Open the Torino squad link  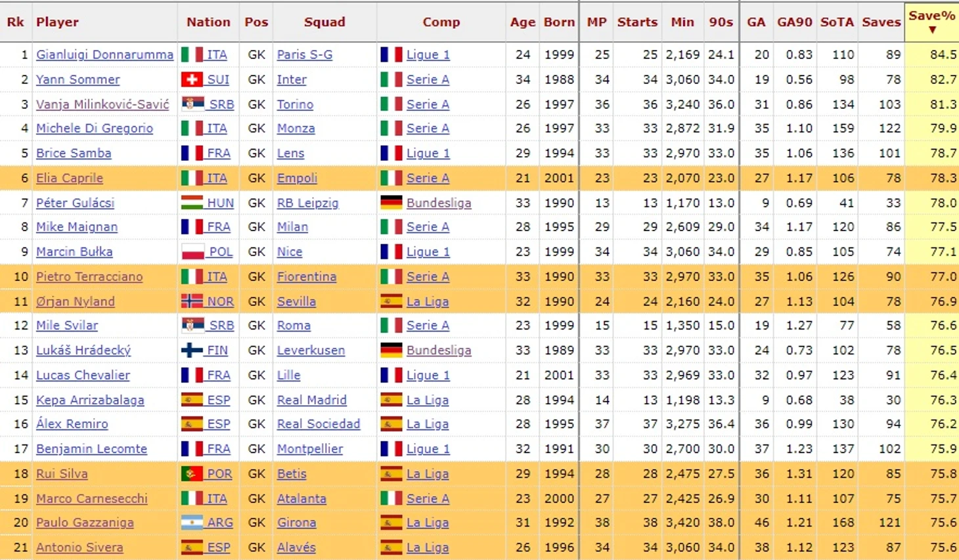(295, 104)
